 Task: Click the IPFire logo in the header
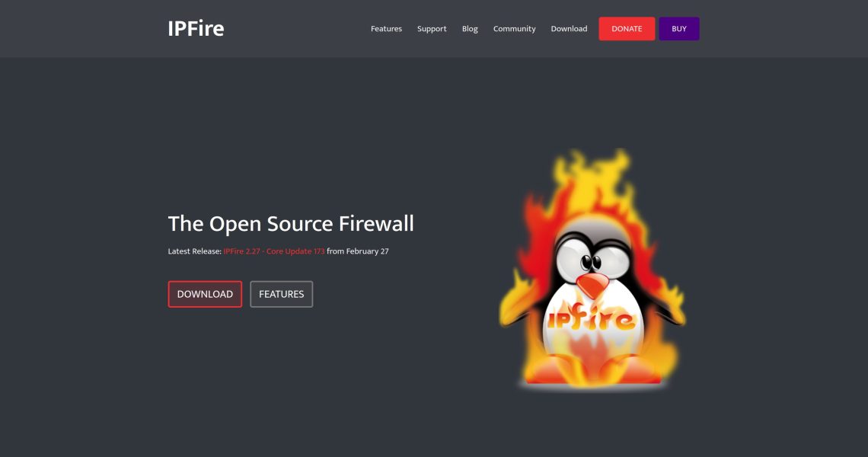(x=196, y=29)
